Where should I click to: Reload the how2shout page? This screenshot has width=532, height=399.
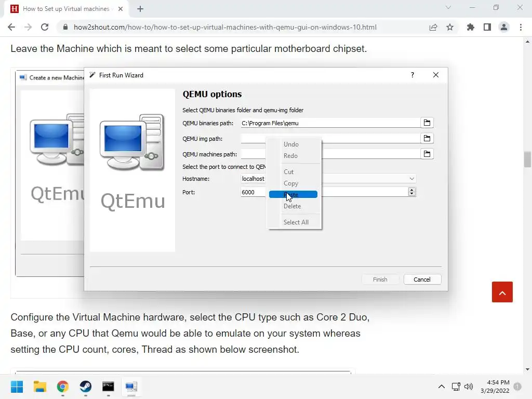[x=45, y=27]
